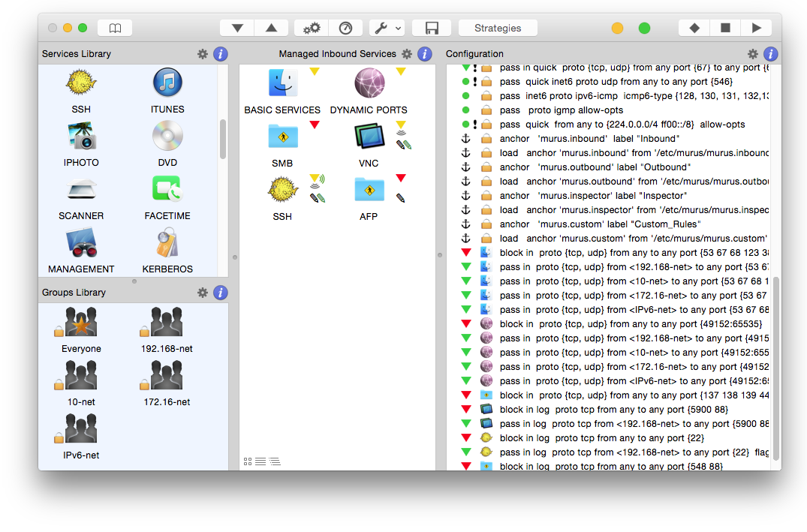807x532 pixels.
Task: Click the floppy disk save icon
Action: [x=432, y=28]
